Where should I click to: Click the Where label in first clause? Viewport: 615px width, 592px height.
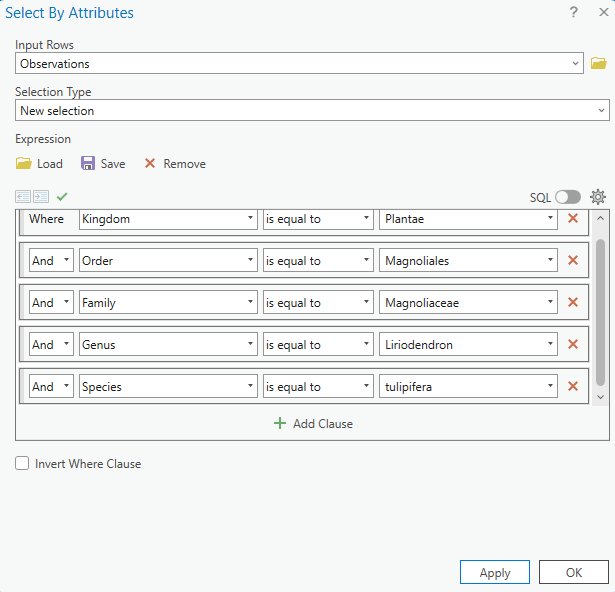point(46,219)
